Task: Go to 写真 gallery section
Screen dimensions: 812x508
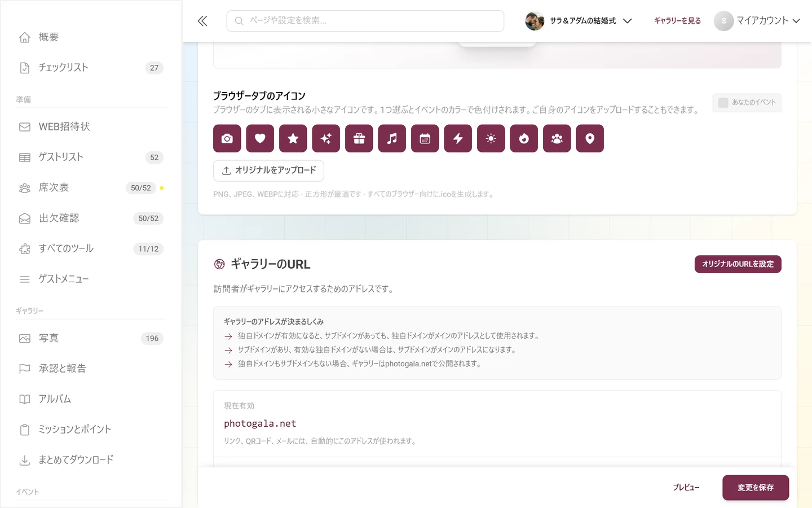Action: [x=91, y=339]
